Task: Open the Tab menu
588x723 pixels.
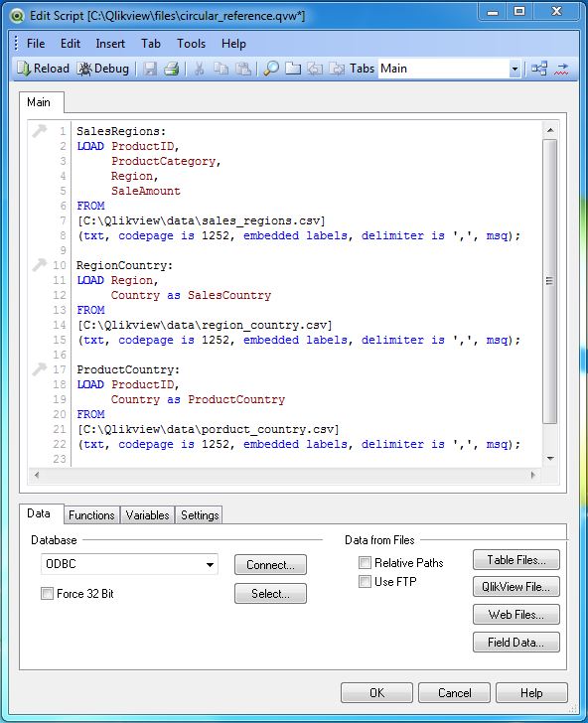Action: tap(151, 44)
